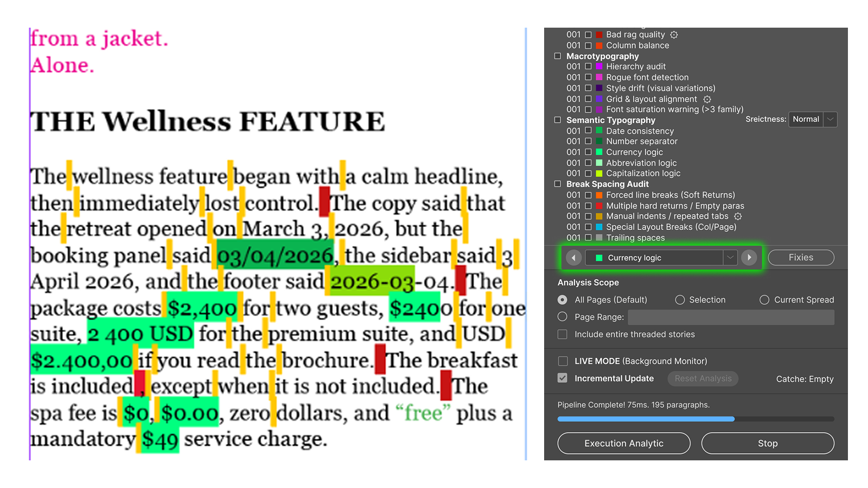Screen dimensions: 868x488
Task: Click the highlighted $49 service charge amount
Action: point(160,440)
